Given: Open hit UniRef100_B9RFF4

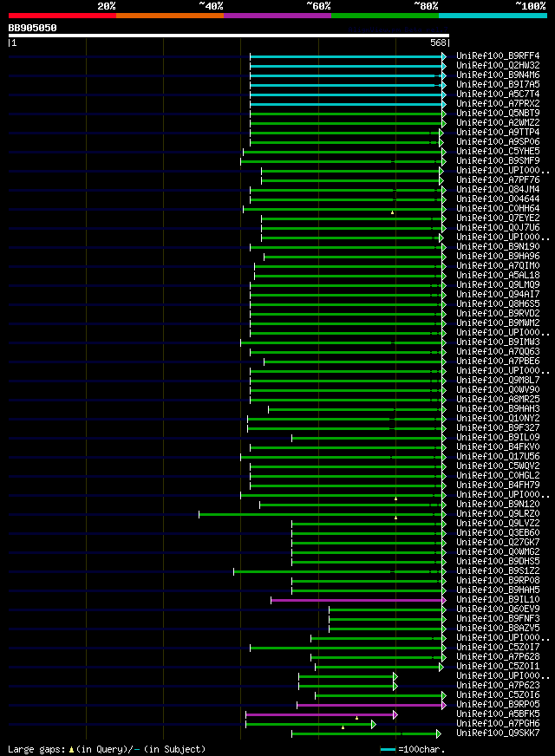Looking at the screenshot, I should 498,56.
